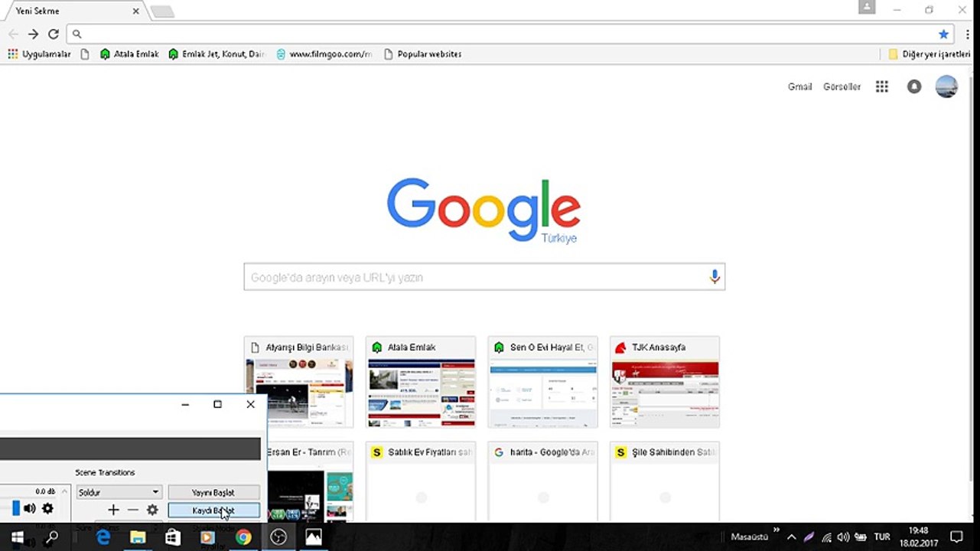Open the network Wi-Fi tray icon

(826, 537)
